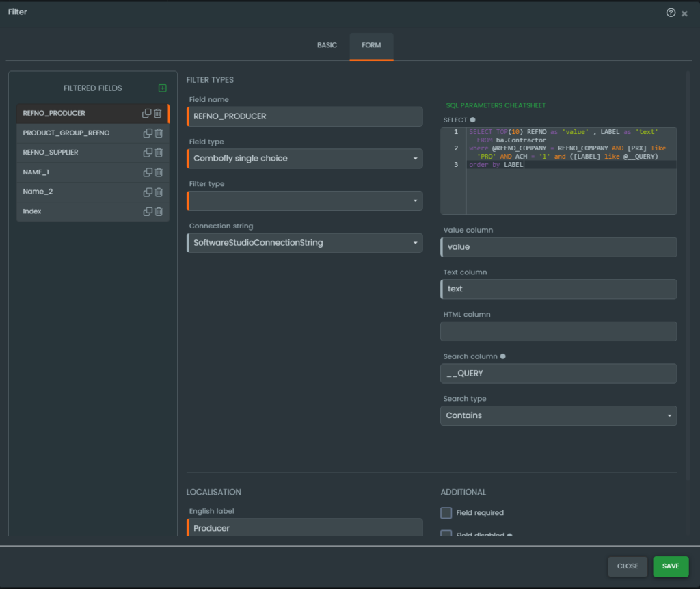700x589 pixels.
Task: Delete the Index field with trash icon
Action: point(159,212)
